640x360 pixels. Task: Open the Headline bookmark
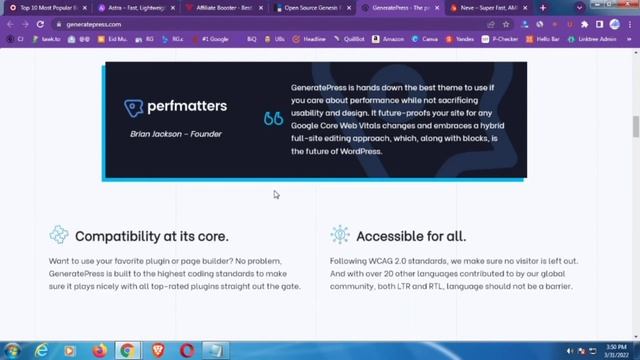309,39
